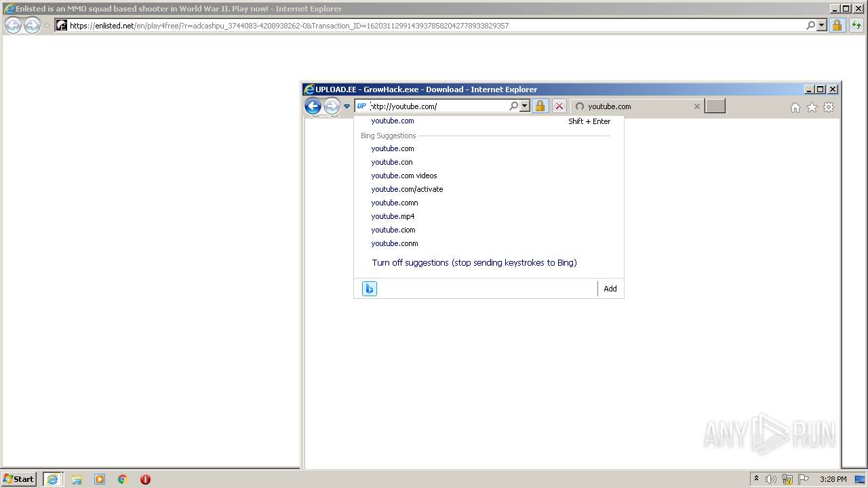Choose suggestion youtube.con

[x=488, y=162]
